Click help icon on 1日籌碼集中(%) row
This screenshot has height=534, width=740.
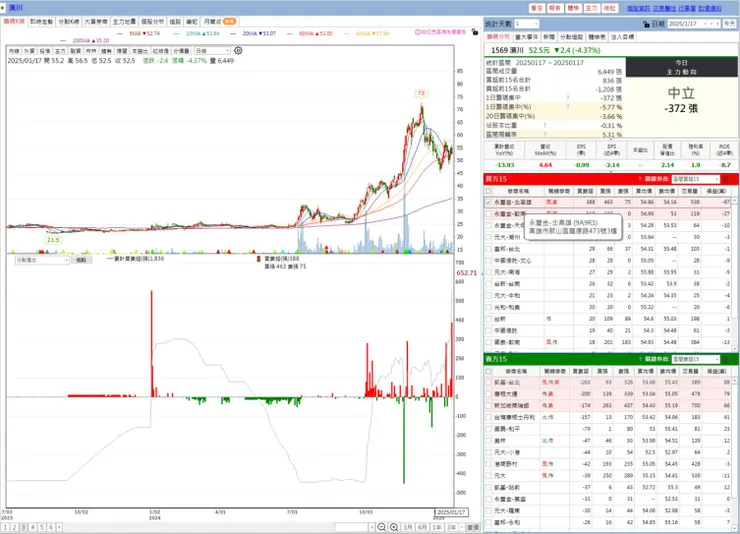click(568, 107)
